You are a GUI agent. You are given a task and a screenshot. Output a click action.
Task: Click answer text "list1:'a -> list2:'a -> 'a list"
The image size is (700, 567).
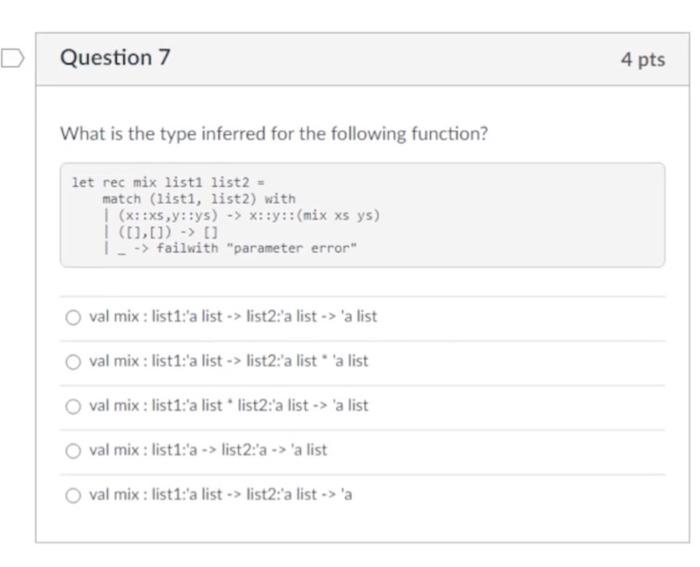pos(208,450)
